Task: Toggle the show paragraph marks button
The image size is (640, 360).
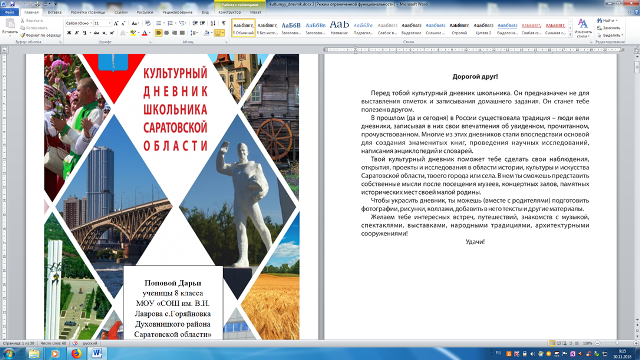Action: click(224, 23)
